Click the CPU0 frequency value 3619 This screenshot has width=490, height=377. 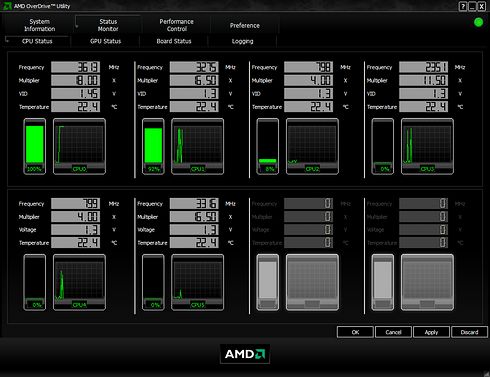[75, 67]
